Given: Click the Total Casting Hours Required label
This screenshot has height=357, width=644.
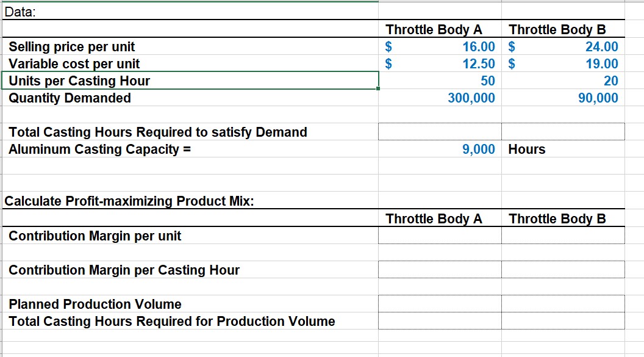Looking at the screenshot, I should tap(152, 132).
